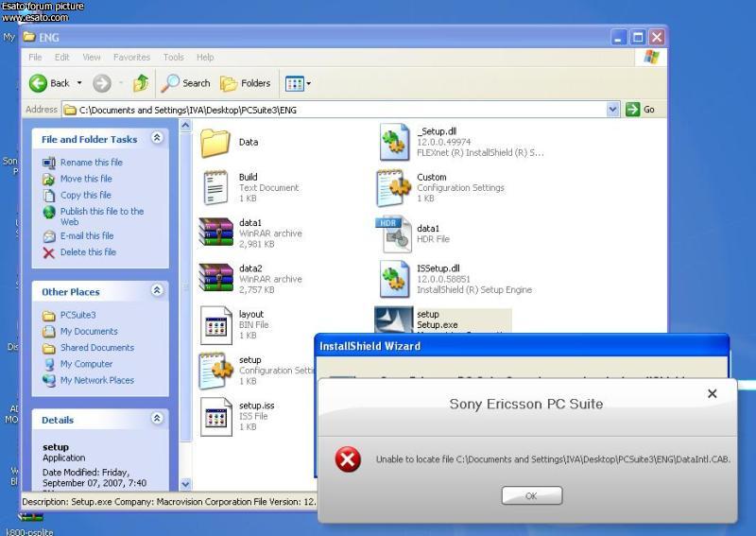Select the setup.iss file icon
756x536 pixels.
216,416
